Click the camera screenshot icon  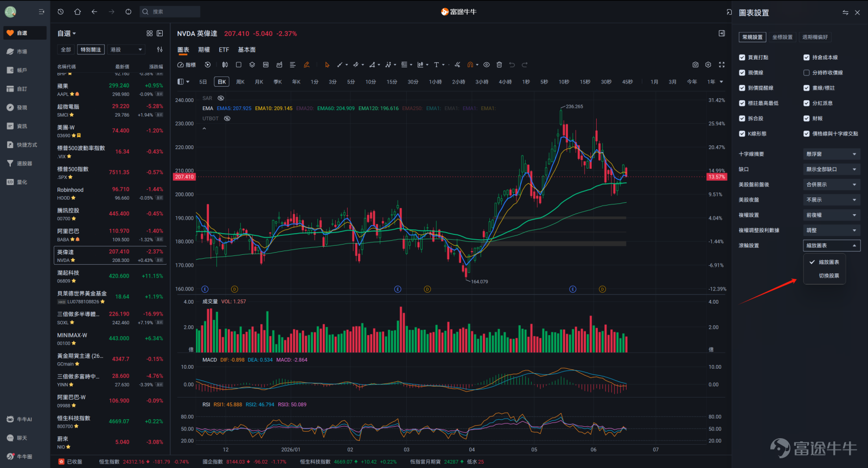pos(695,65)
